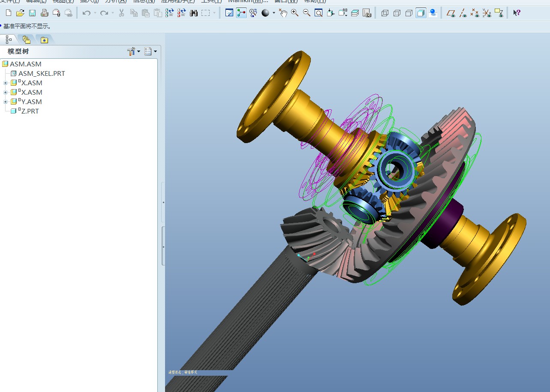Viewport: 550px width, 392px height.
Task: Launch the View Manager
Action: (367, 13)
